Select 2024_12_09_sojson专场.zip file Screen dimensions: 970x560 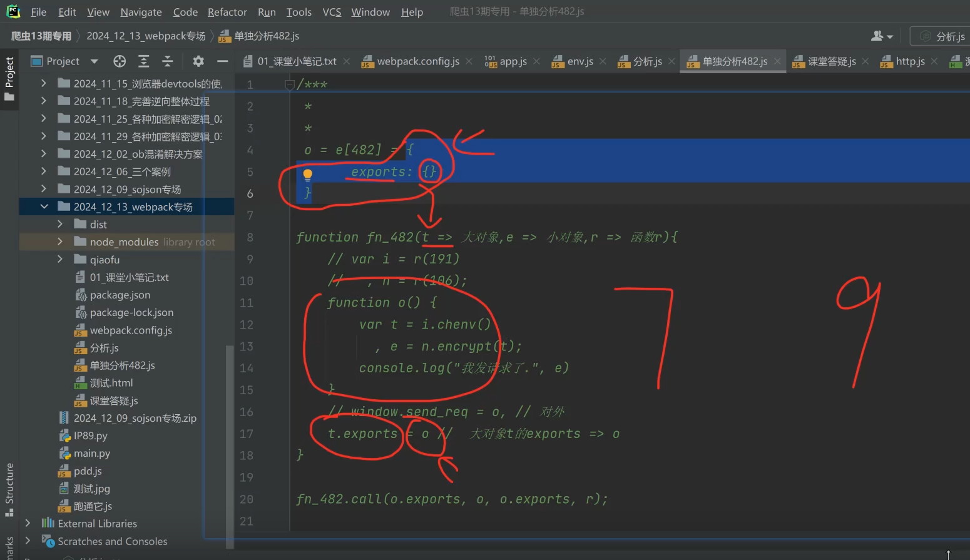point(135,418)
